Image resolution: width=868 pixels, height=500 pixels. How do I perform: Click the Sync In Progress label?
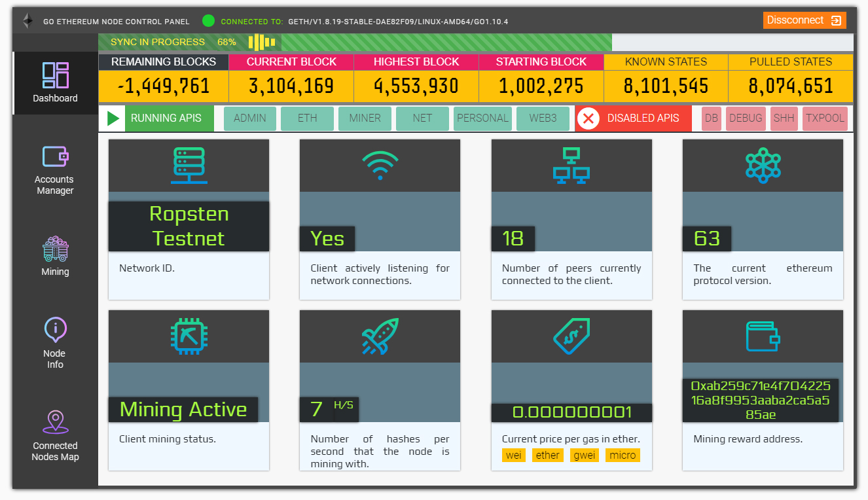[x=158, y=42]
